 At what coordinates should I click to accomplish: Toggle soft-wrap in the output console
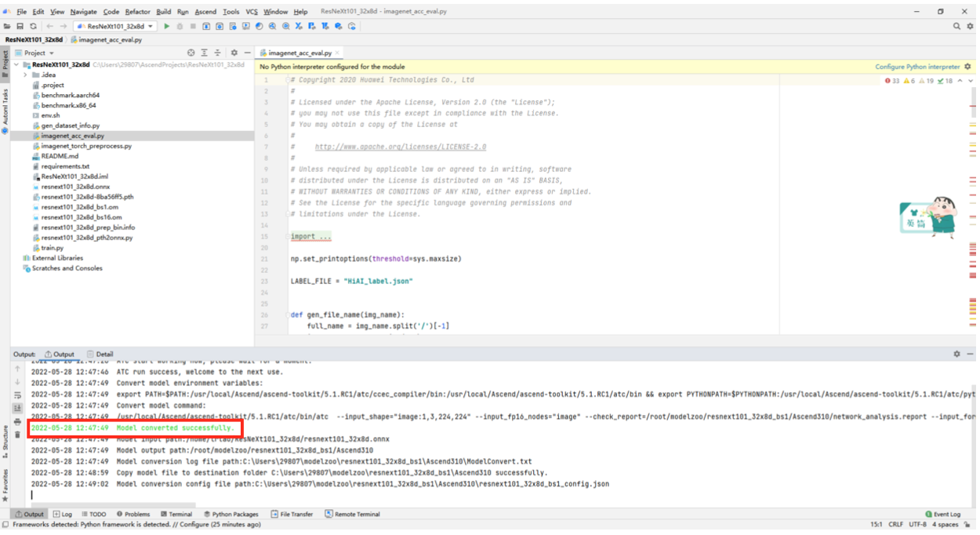pyautogui.click(x=17, y=396)
